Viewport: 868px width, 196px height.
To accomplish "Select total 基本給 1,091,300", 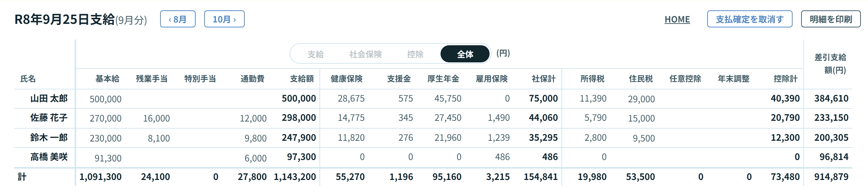I will 101,177.
